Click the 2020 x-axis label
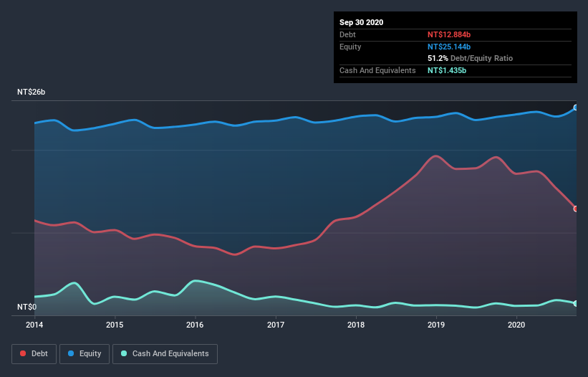The image size is (588, 377). tap(516, 325)
